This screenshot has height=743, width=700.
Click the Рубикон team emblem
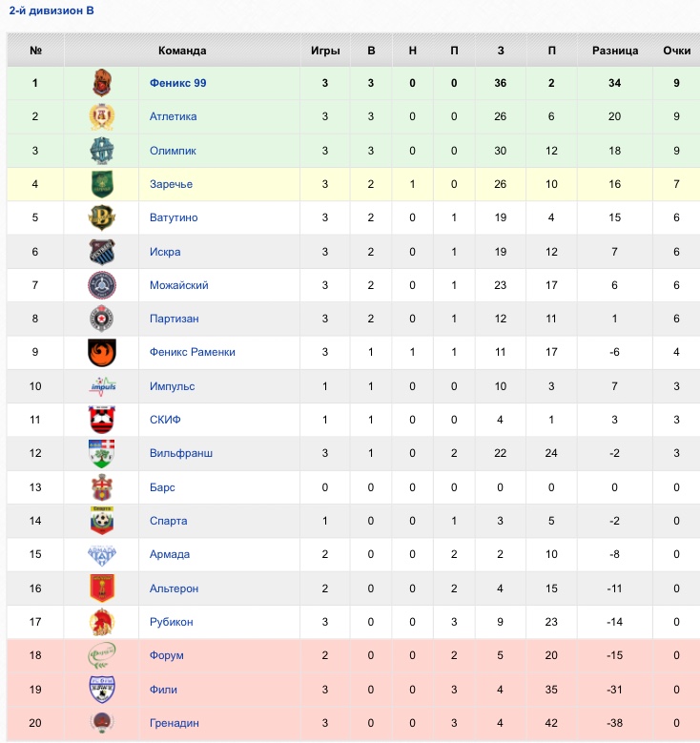[101, 622]
